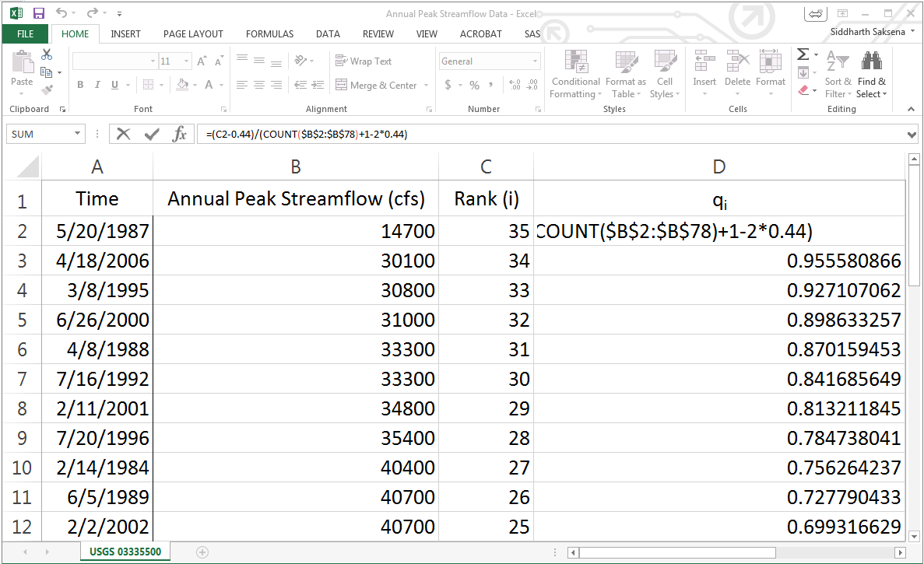Viewport: 924px width, 564px height.
Task: Select the USGS 03335500 sheet tab
Action: click(x=125, y=552)
